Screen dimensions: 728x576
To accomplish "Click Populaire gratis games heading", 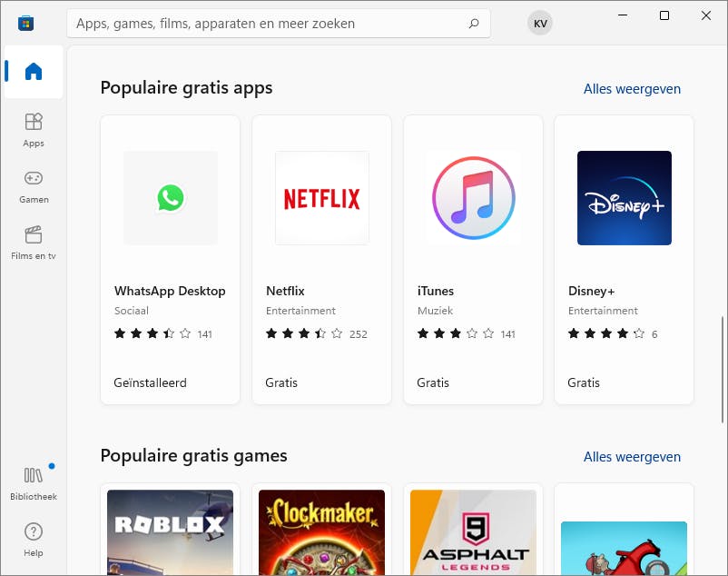I will click(193, 456).
